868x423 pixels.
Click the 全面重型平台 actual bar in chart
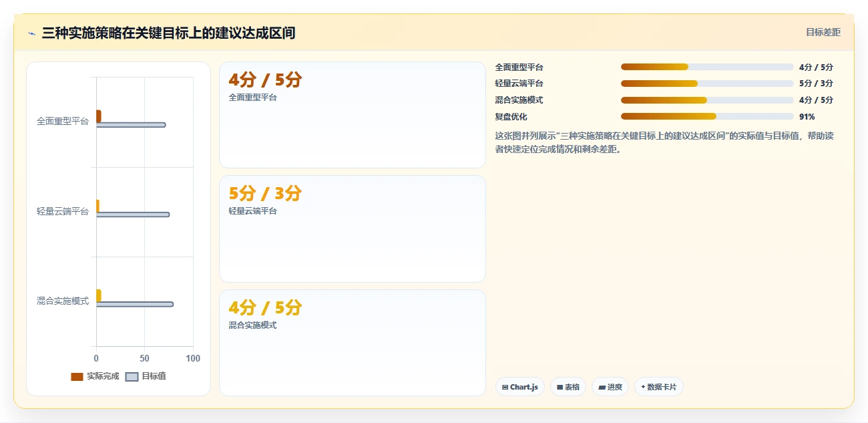click(99, 116)
